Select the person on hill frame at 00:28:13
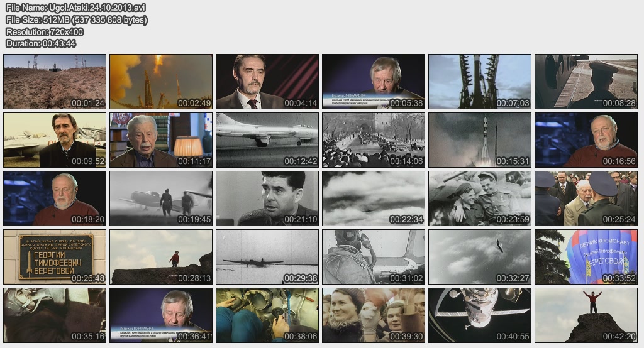This screenshot has width=644, height=348. 161,257
